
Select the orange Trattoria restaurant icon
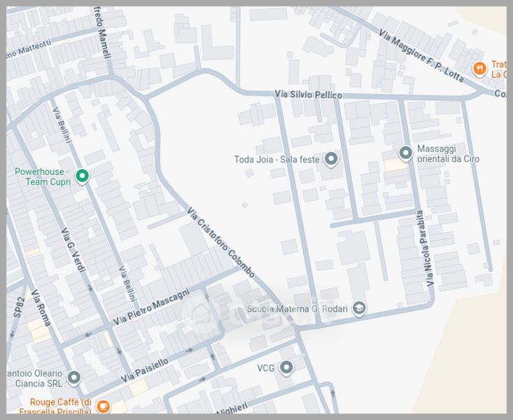[479, 69]
